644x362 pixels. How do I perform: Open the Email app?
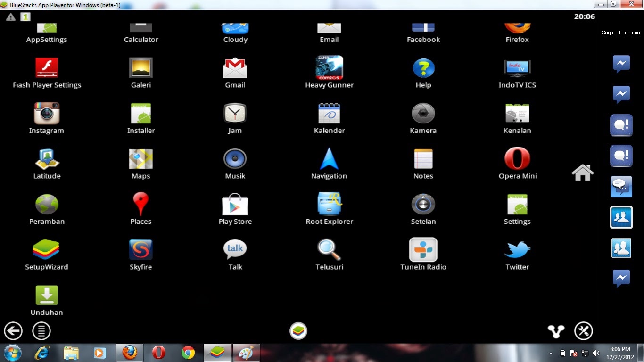(329, 27)
